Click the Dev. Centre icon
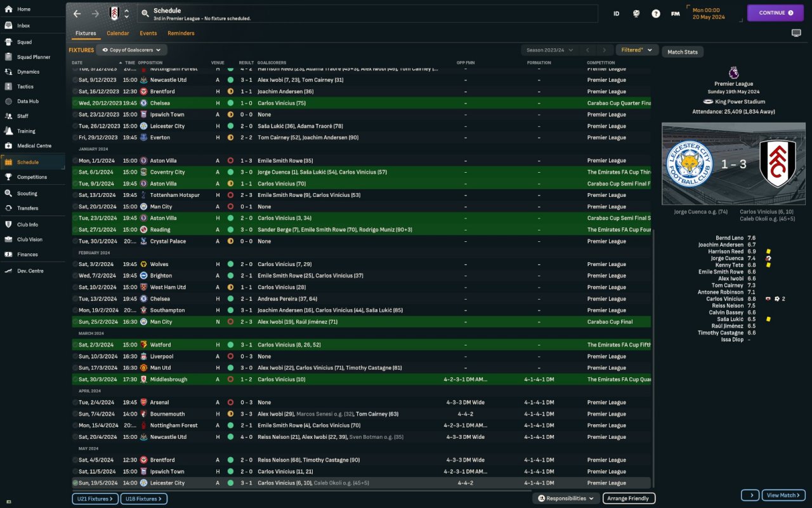812x508 pixels. tap(8, 271)
